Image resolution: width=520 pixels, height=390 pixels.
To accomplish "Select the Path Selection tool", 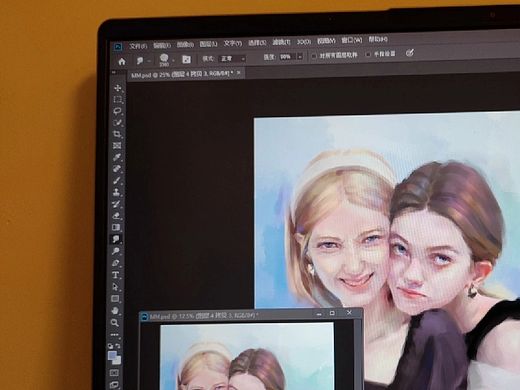I will (115, 287).
